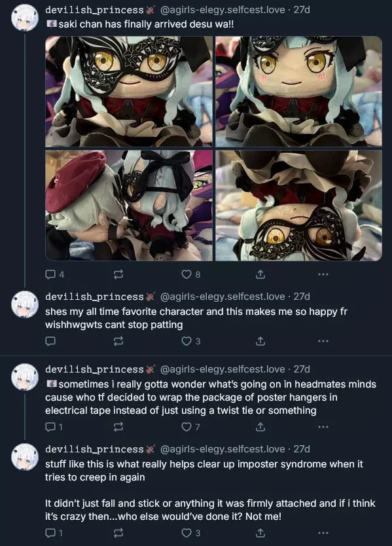The width and height of the screenshot is (392, 546).
Task: Open the photo of two plushes kissing
Action: (129, 206)
